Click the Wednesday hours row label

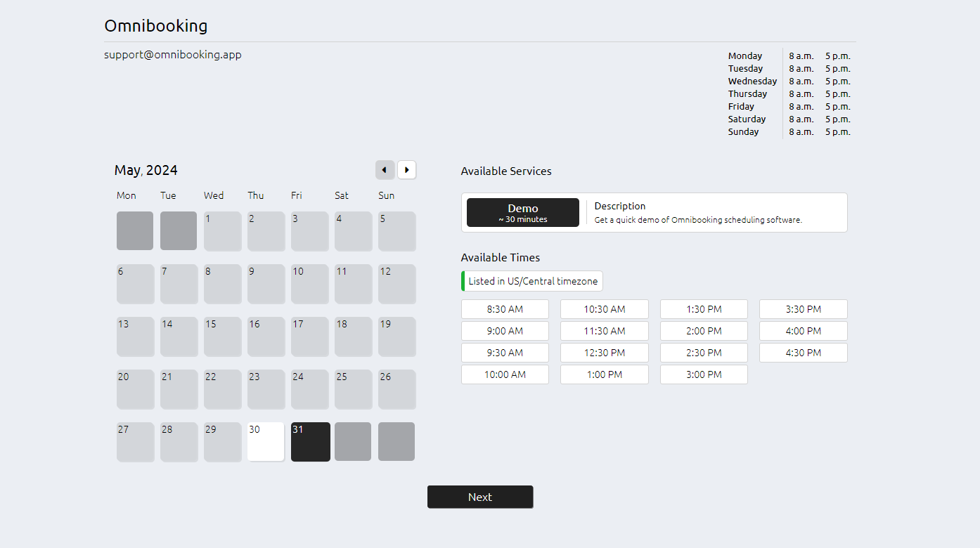752,81
